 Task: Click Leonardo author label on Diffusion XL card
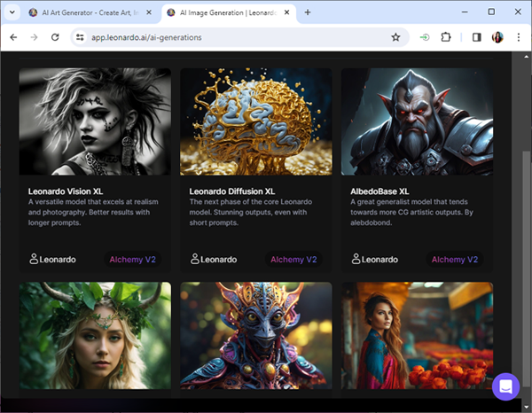click(x=219, y=260)
